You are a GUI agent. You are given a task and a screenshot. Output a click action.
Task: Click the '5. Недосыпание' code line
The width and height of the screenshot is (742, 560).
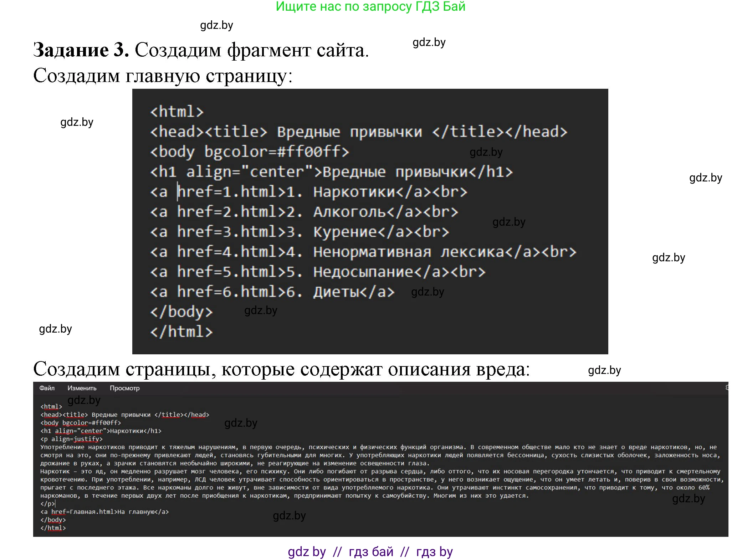(317, 272)
